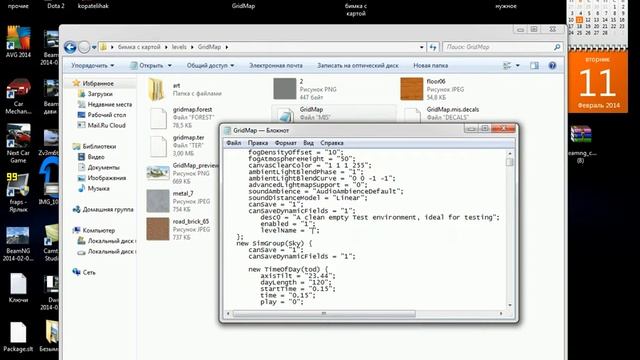The width and height of the screenshot is (640, 360).
Task: Open Изображения library
Action: [107, 178]
